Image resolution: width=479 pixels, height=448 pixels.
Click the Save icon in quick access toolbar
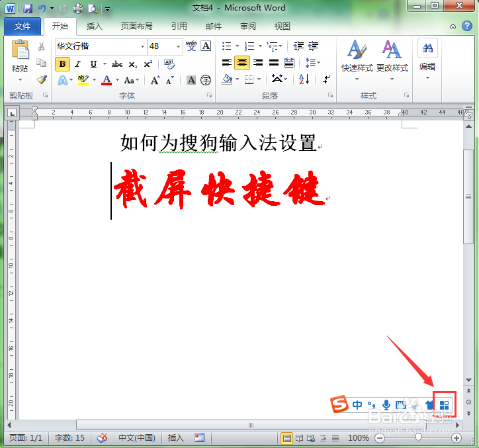tap(28, 8)
